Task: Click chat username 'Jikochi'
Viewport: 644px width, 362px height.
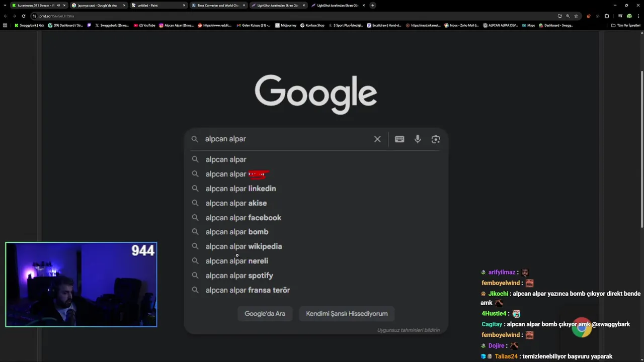Action: pos(498,294)
